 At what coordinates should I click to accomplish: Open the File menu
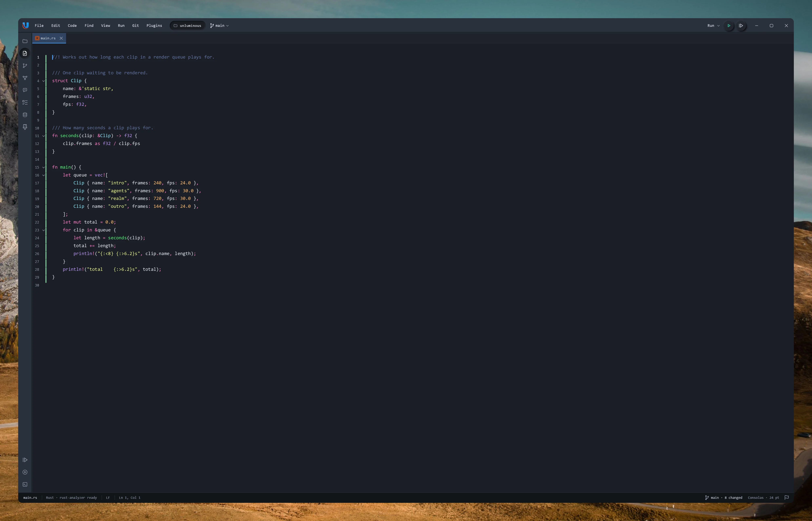[x=39, y=26]
